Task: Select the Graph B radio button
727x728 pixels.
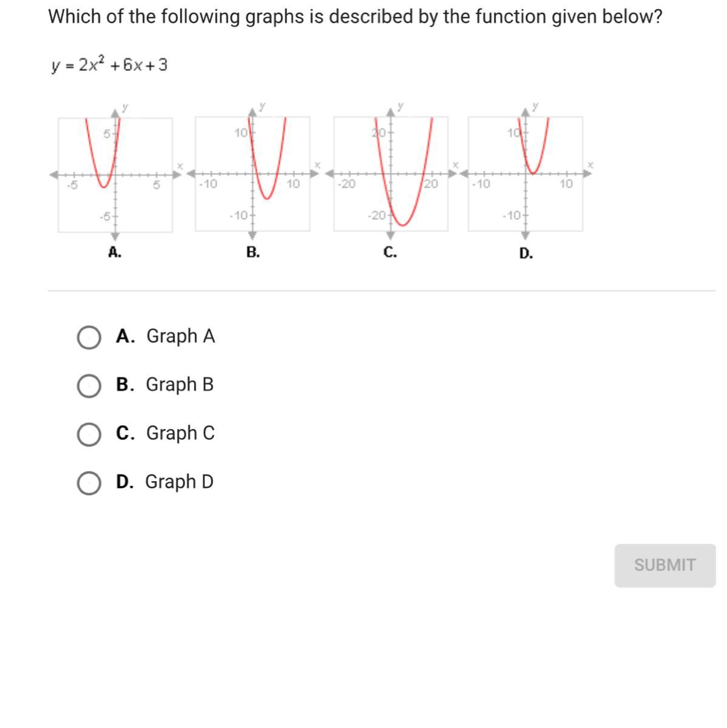Action: (x=89, y=386)
